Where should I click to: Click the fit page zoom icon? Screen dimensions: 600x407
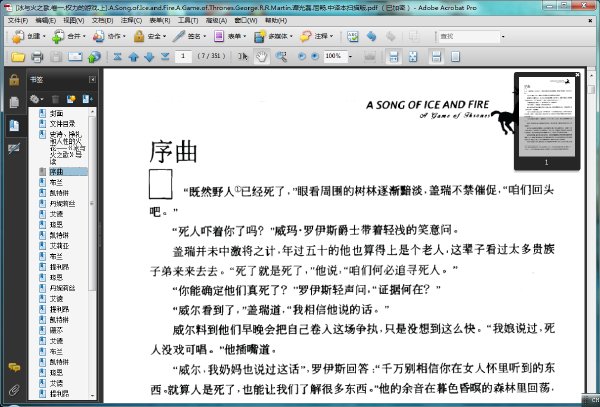click(413, 57)
